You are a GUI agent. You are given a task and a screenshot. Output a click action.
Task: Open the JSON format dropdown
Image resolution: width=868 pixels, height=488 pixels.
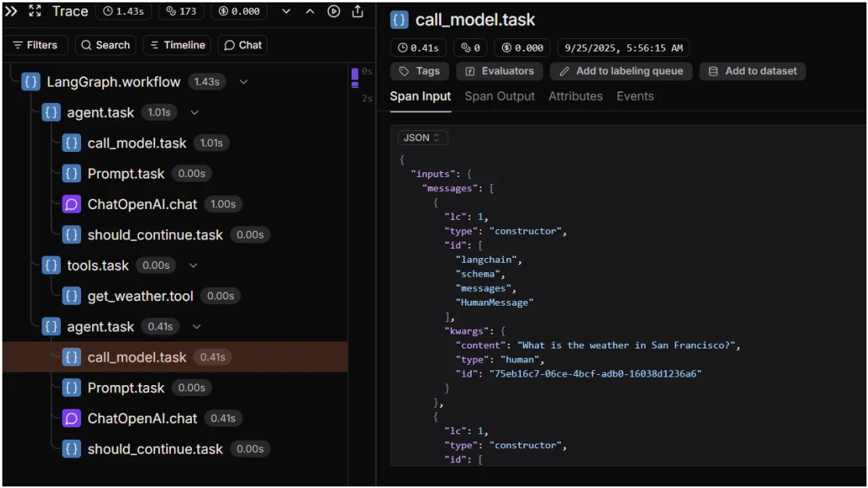click(423, 137)
